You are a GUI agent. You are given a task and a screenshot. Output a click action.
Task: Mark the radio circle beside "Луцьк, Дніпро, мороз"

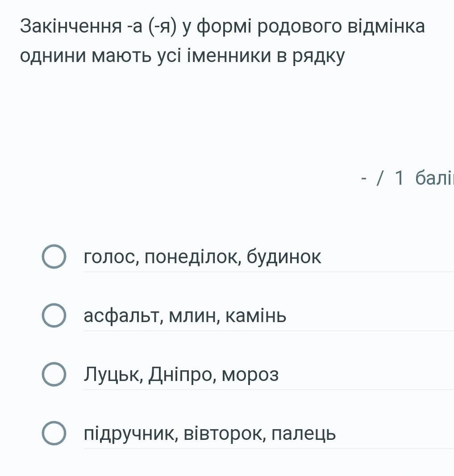coord(54,374)
